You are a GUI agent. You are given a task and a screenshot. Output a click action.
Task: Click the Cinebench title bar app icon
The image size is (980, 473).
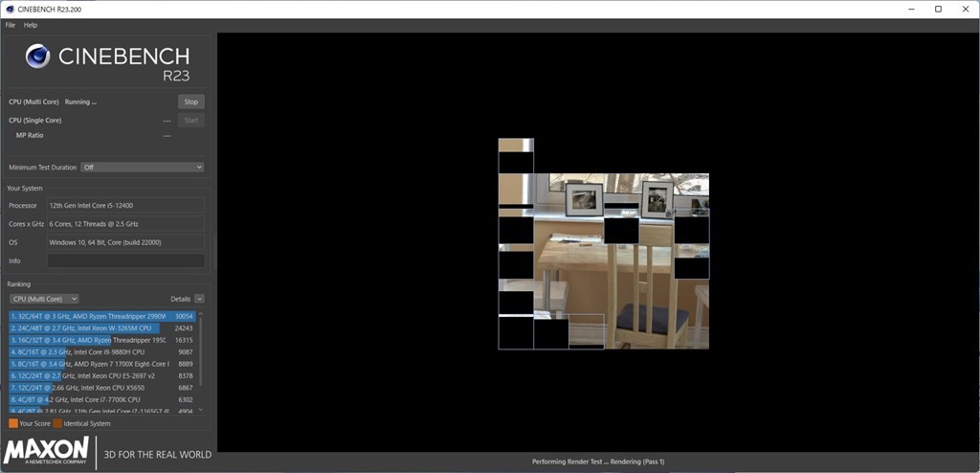[x=10, y=10]
